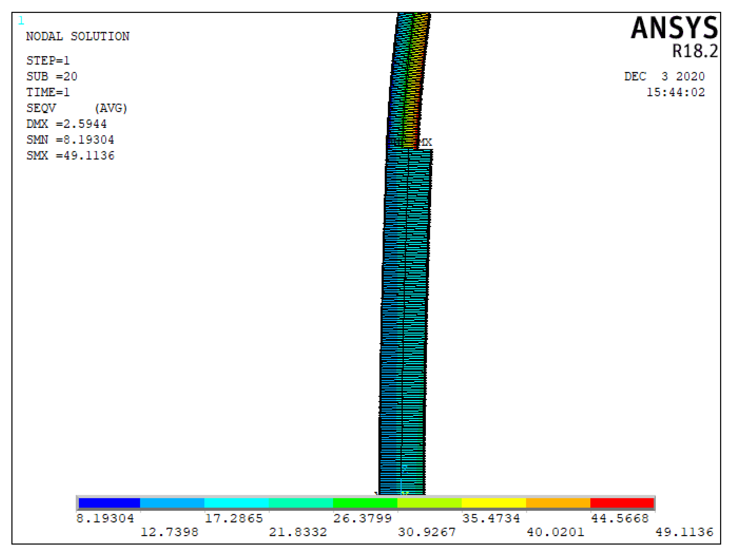Pick the orange legend color band
The width and height of the screenshot is (734, 560).
558,503
